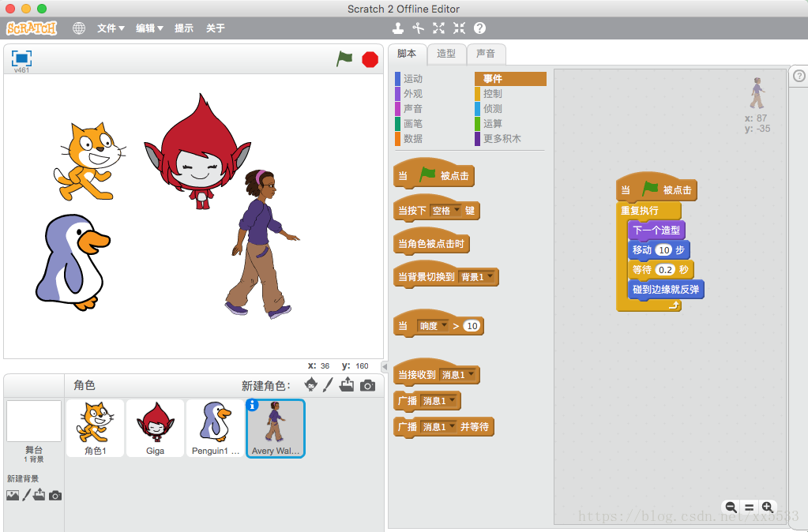Click the 关于 menu item

tap(216, 28)
